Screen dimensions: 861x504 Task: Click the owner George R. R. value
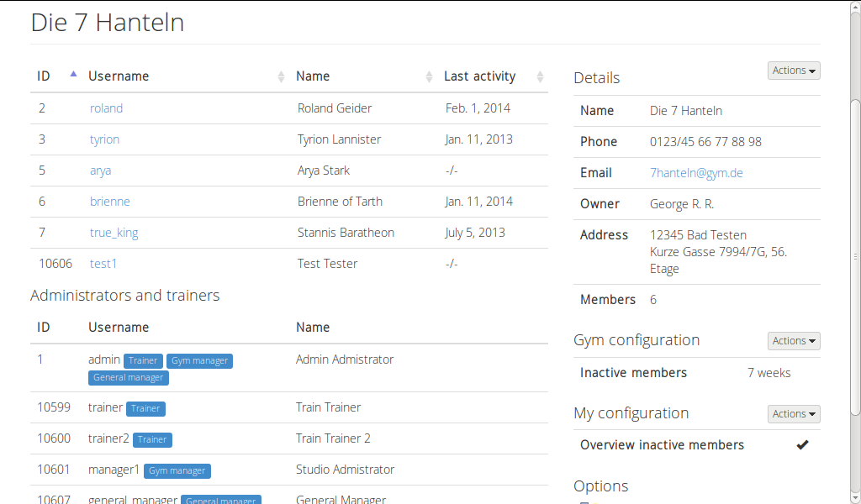pyautogui.click(x=681, y=204)
